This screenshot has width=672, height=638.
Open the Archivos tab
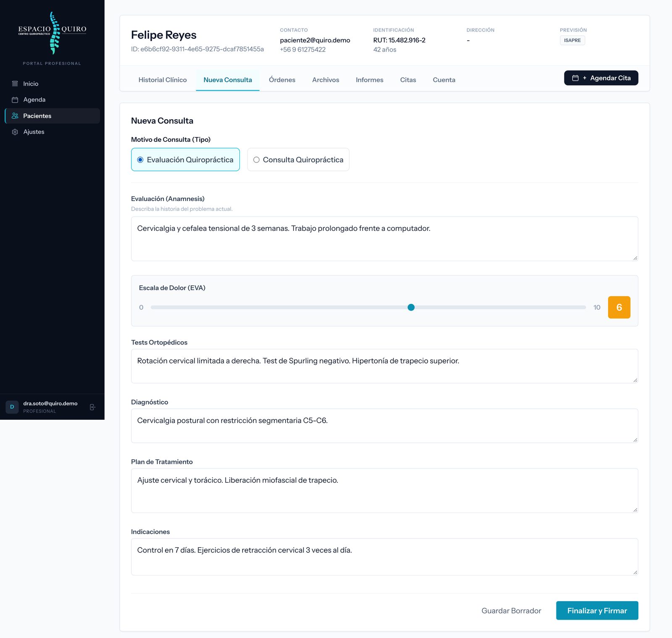tap(325, 80)
